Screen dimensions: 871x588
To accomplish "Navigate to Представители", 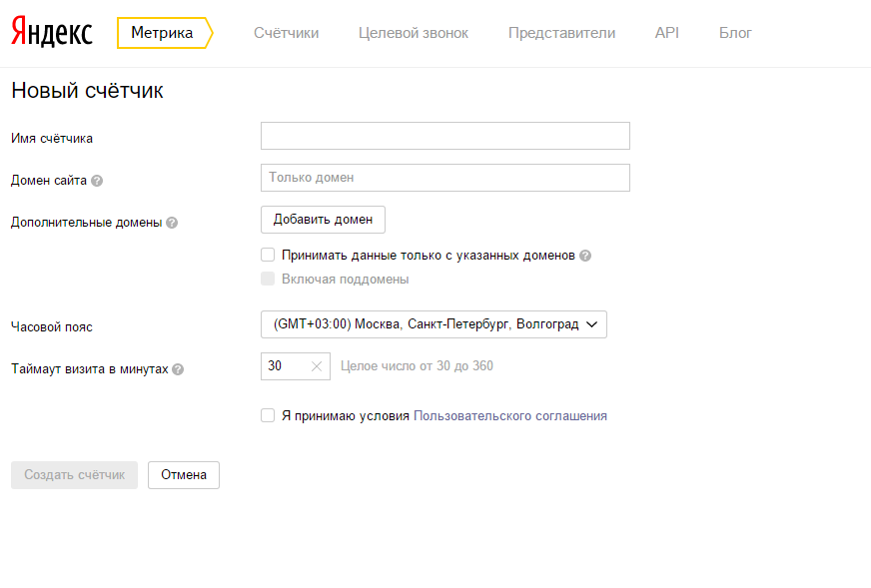I will point(561,33).
